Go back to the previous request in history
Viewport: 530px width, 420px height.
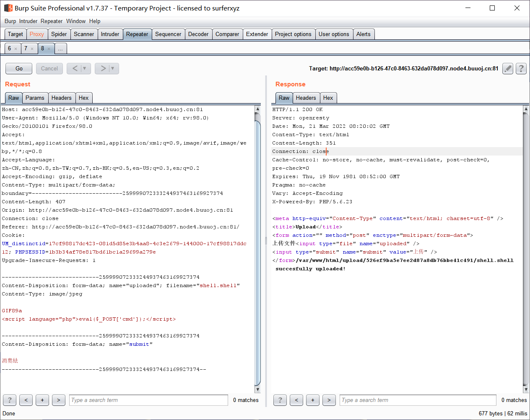[75, 68]
